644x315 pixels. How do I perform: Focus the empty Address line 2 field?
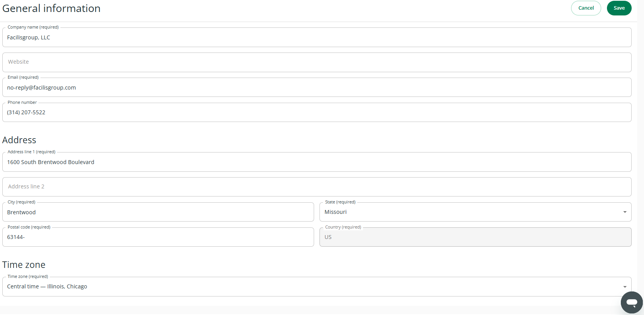point(316,187)
